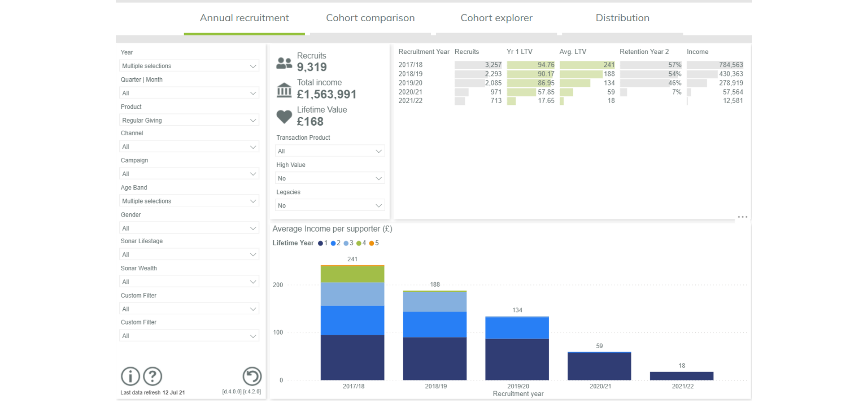Click the reset filters circular arrow icon
Screen dimensions: 868x401
(x=252, y=376)
